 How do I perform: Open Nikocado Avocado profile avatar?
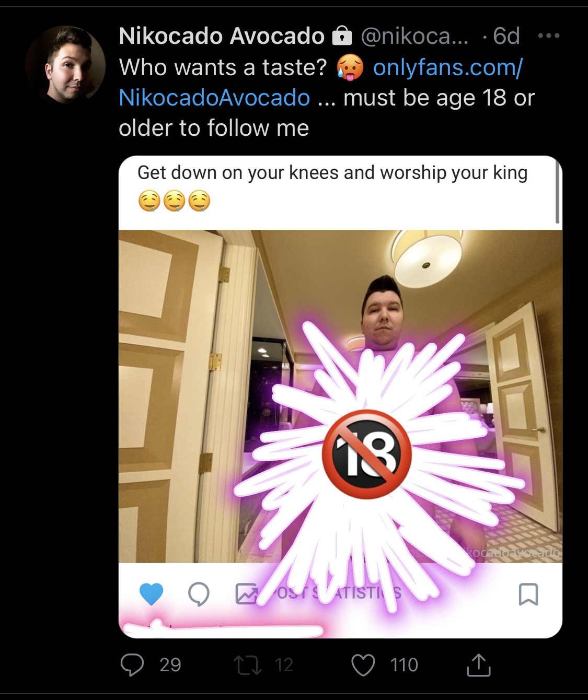click(x=65, y=65)
